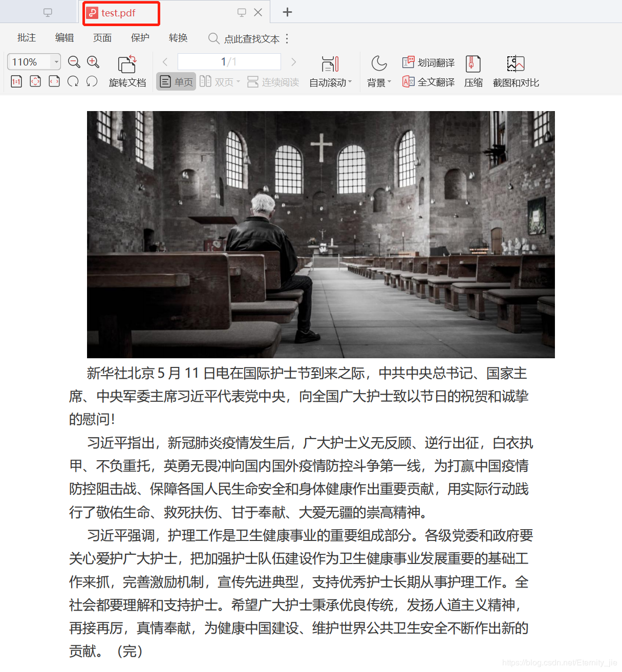622x672 pixels.
Task: Switch to 双页 two-page view
Action: point(219,81)
